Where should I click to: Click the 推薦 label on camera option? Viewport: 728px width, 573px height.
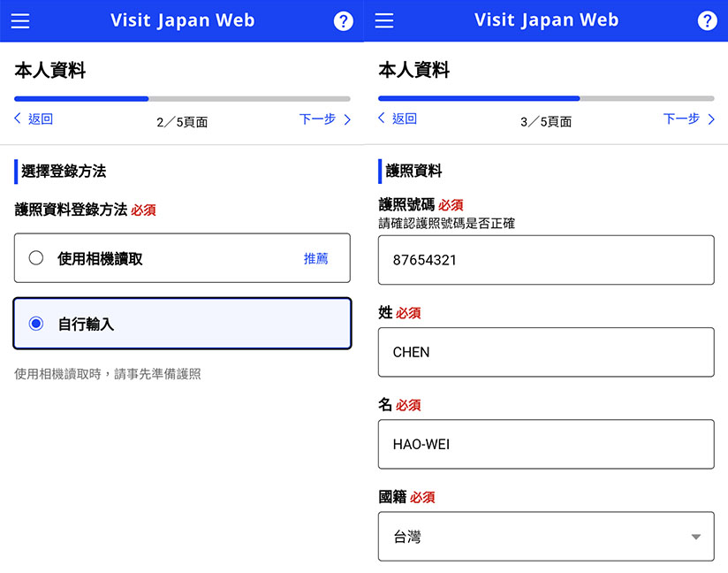[x=315, y=258]
